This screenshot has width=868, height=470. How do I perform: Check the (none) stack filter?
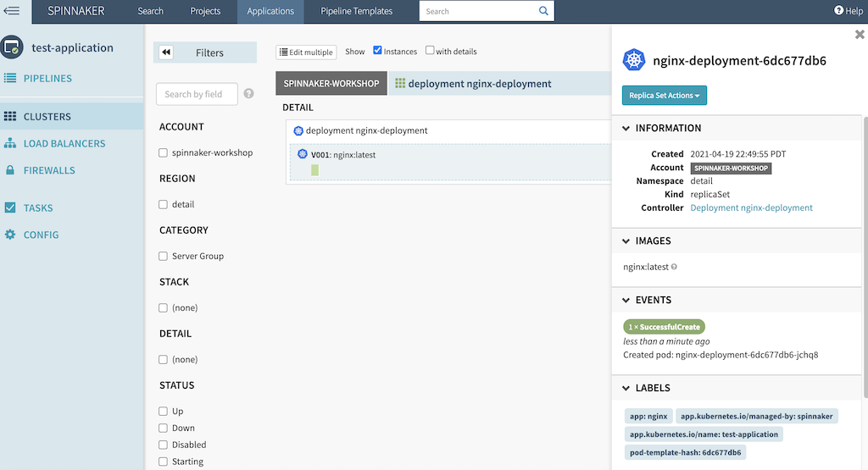163,307
